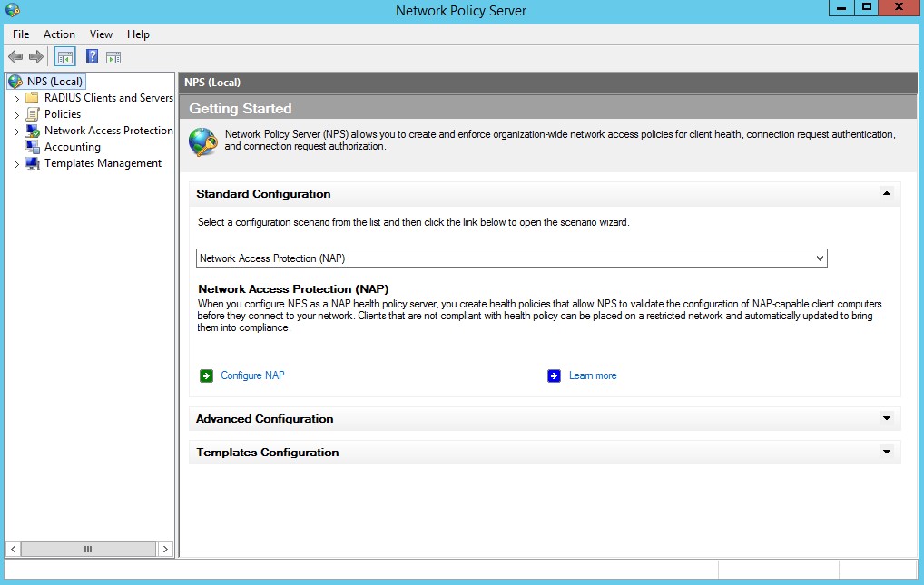Open the Help question mark toolbar icon
This screenshot has height=585, width=924.
pyautogui.click(x=92, y=56)
